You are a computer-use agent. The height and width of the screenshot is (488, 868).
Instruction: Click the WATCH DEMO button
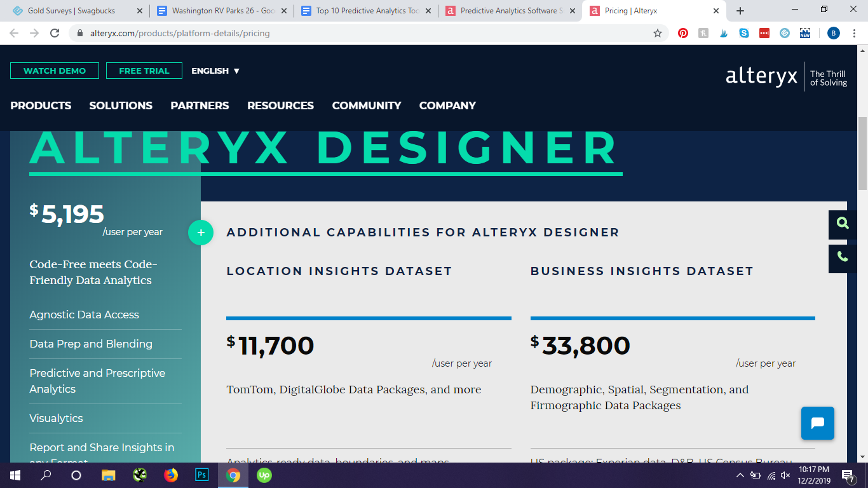click(55, 71)
